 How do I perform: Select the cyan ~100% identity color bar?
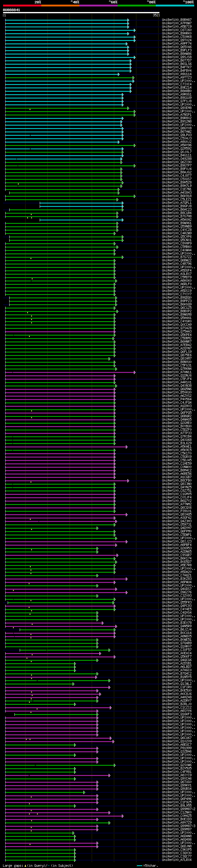(x=175, y=6)
